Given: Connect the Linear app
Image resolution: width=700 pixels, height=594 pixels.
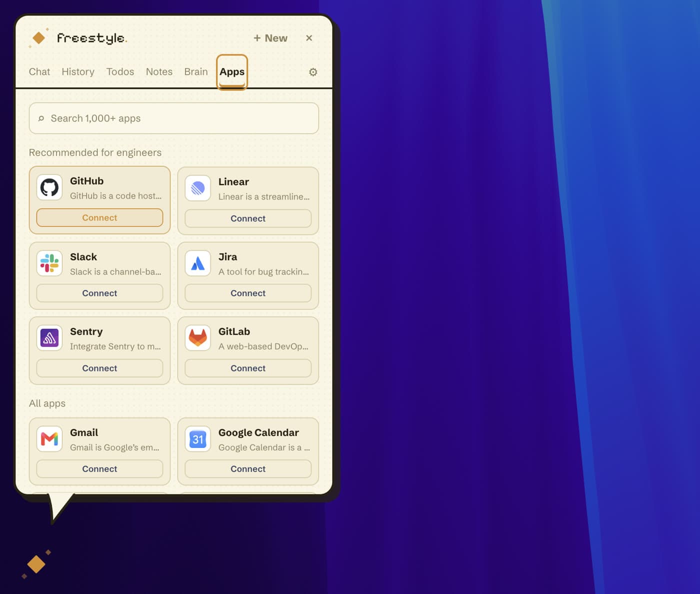Looking at the screenshot, I should [x=248, y=218].
